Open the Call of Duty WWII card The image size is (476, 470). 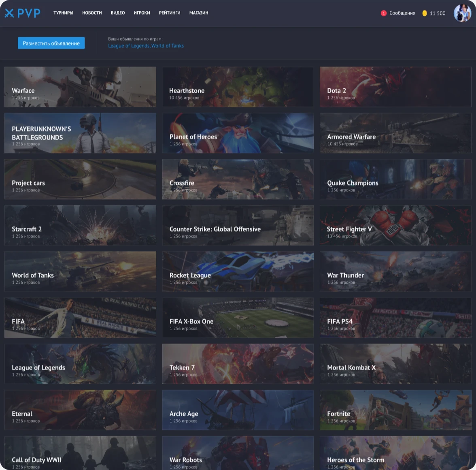[x=81, y=453]
